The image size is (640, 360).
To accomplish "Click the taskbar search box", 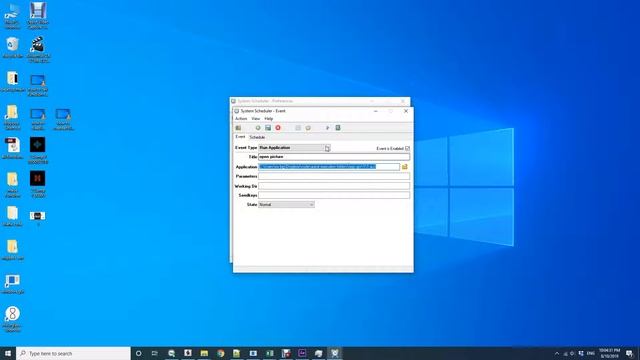I will click(x=73, y=353).
